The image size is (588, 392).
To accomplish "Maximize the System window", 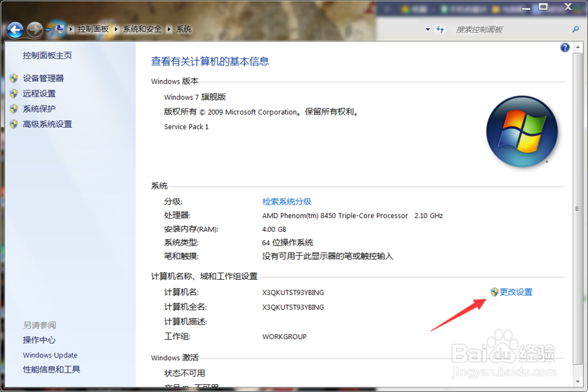I will [543, 6].
